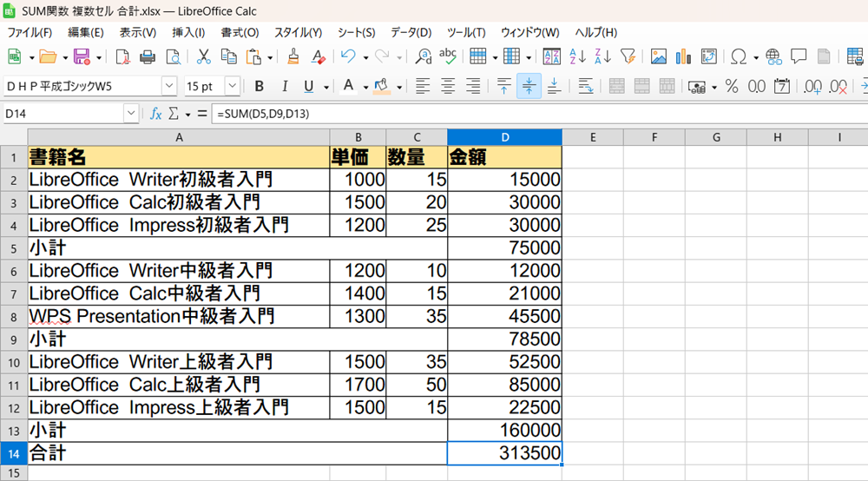
Task: Run the spelling check
Action: (x=447, y=56)
